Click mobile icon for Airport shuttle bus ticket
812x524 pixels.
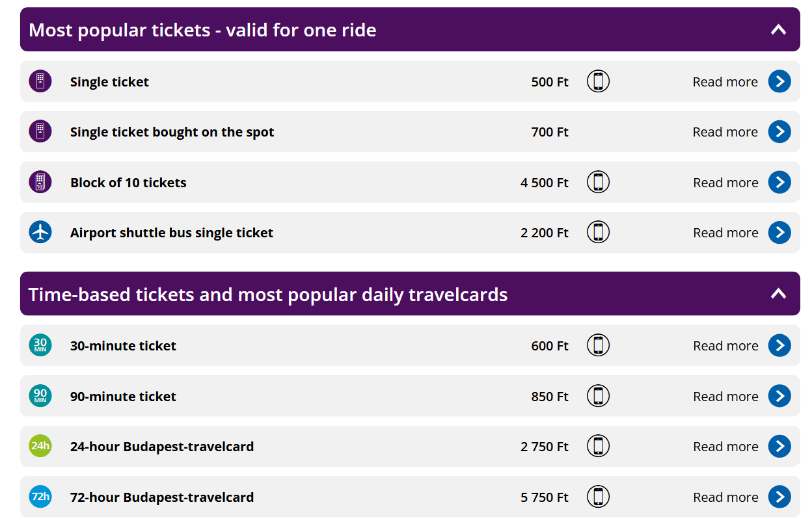click(x=598, y=232)
